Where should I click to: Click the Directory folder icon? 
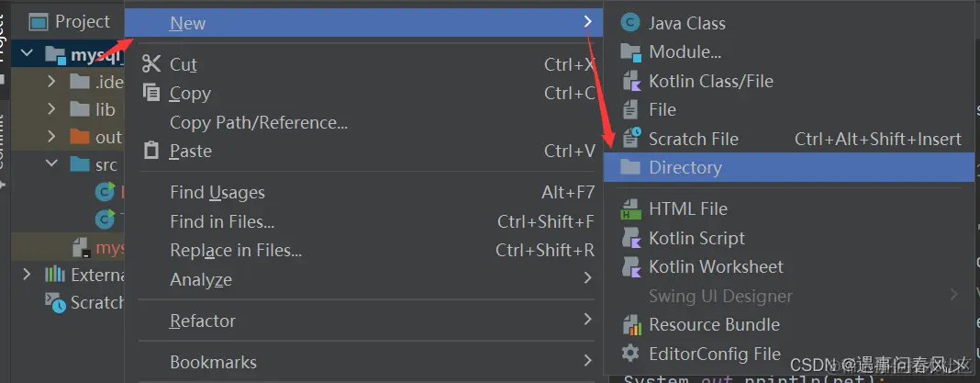point(630,167)
